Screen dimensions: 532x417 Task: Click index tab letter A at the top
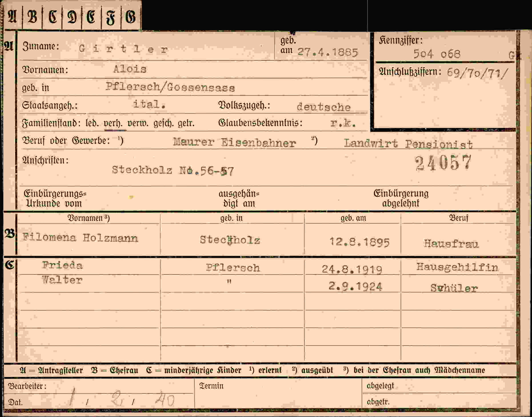[x=12, y=17]
